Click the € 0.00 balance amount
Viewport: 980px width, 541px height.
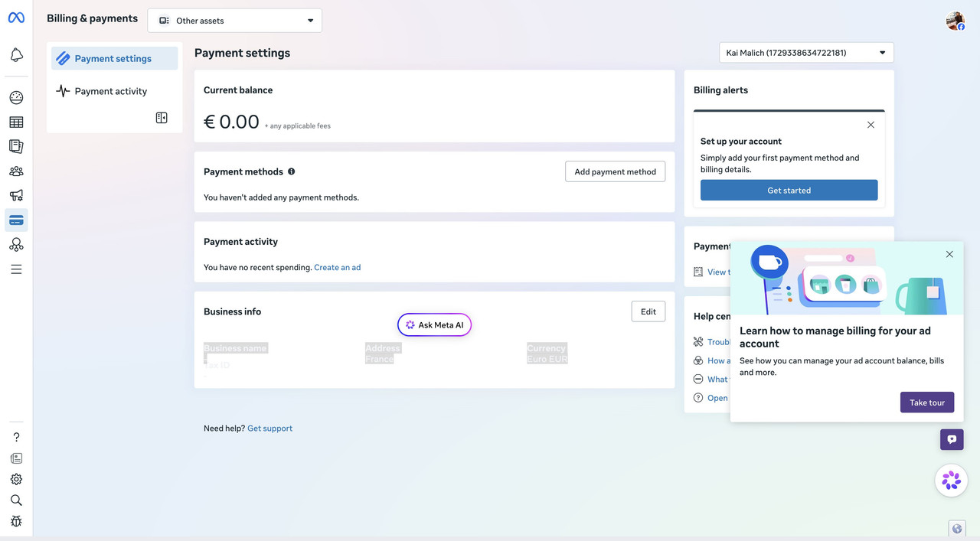point(231,122)
